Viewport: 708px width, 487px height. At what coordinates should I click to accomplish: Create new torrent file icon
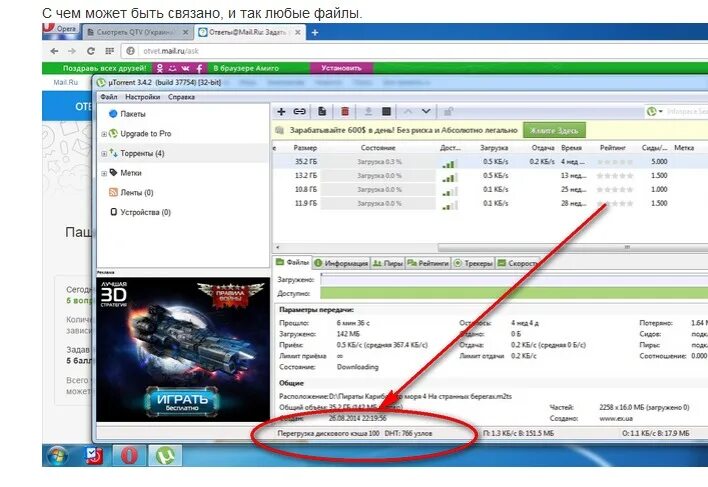322,111
